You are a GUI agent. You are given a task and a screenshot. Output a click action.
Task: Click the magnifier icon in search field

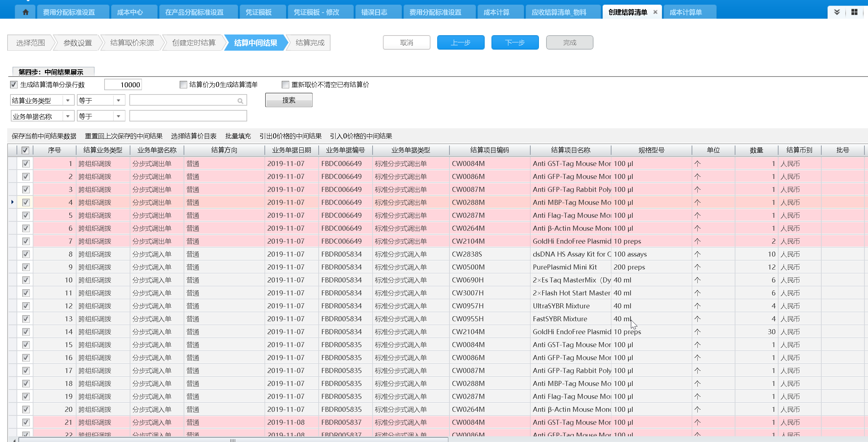pos(240,101)
